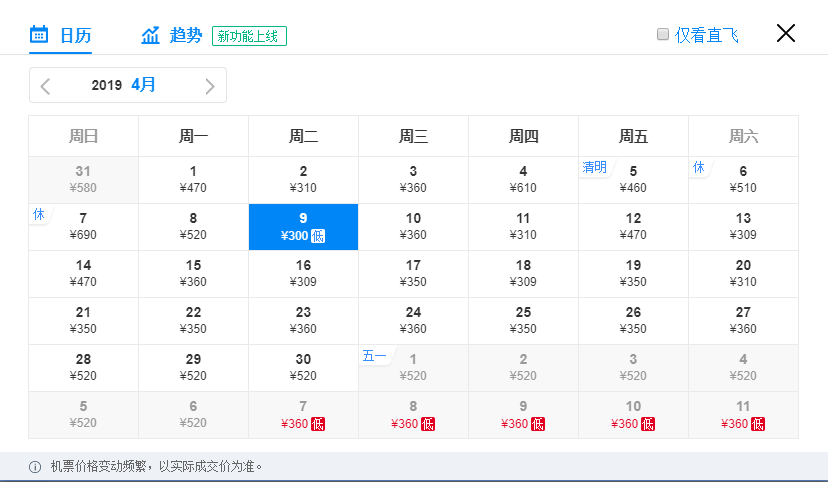828x482 pixels.
Task: Select April 20 priced ¥310
Action: [744, 274]
